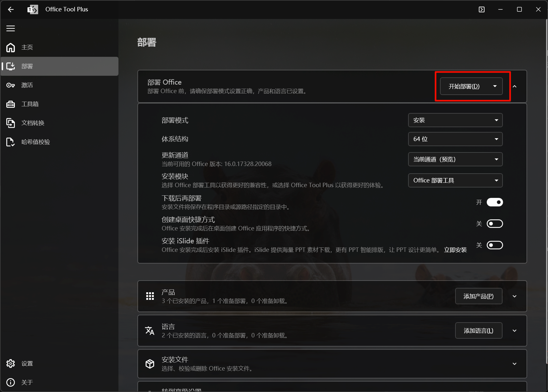Open the command window icon in title bar
The height and width of the screenshot is (392, 548).
click(481, 9)
